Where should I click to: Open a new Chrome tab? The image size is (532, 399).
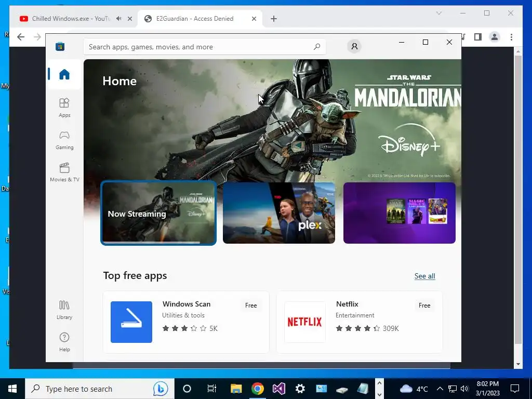click(274, 19)
